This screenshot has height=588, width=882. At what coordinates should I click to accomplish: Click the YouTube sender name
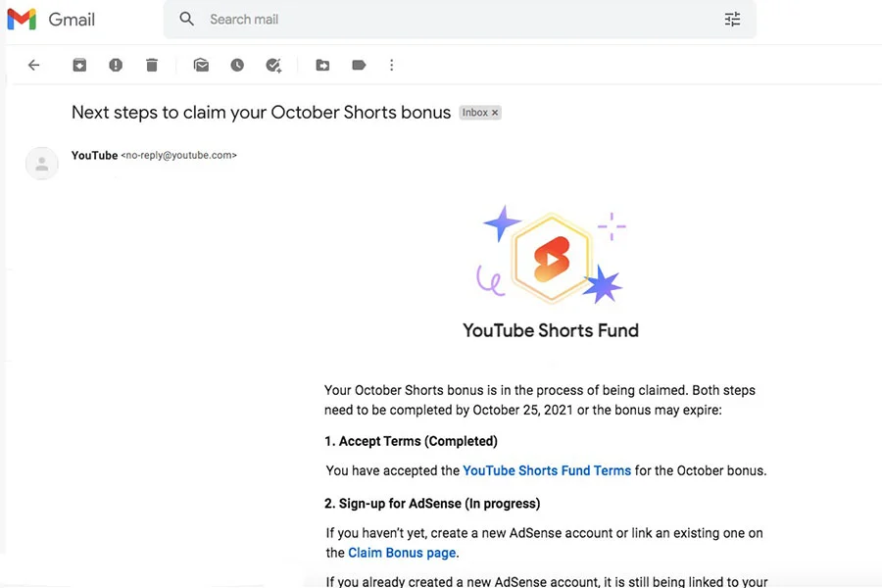(94, 155)
